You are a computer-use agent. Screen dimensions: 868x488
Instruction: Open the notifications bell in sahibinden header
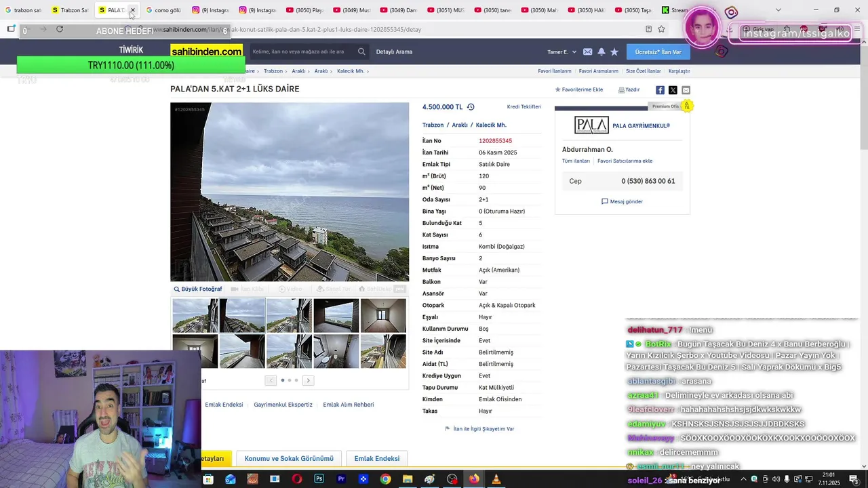(601, 52)
